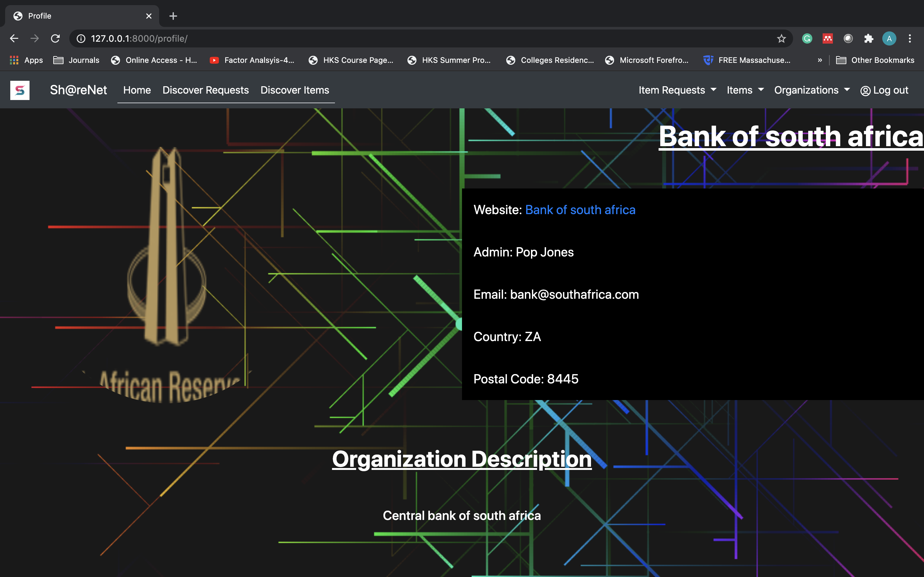Screen dimensions: 924x577
Task: Go back with the back arrow
Action: [14, 38]
